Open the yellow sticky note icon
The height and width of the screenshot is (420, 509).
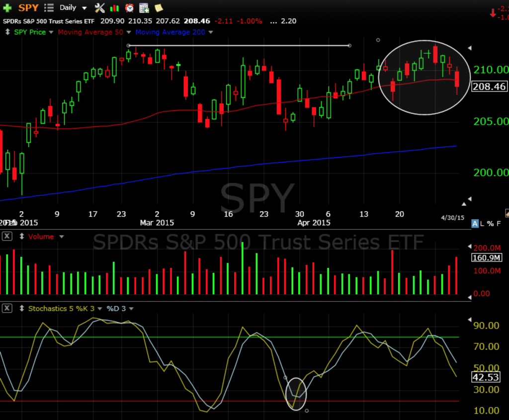tap(159, 8)
